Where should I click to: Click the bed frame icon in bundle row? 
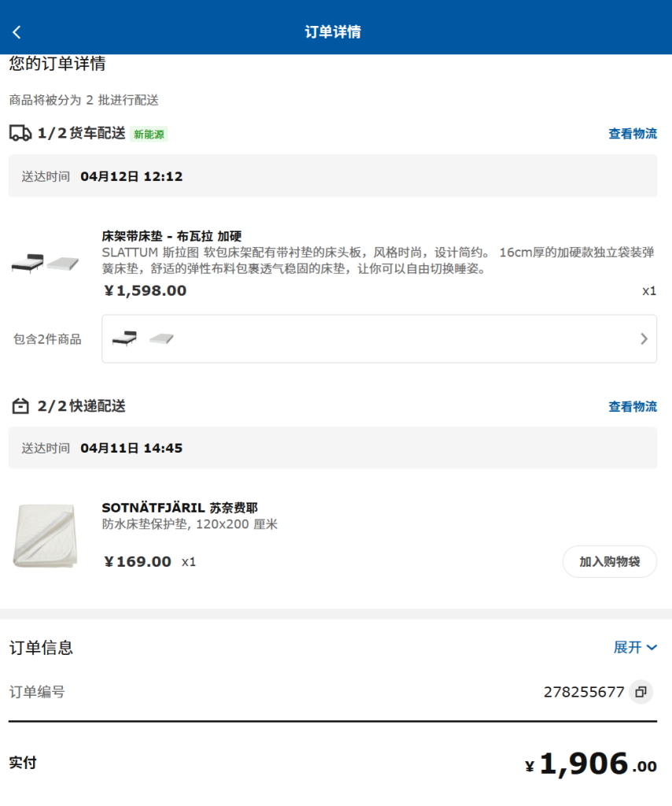point(124,339)
